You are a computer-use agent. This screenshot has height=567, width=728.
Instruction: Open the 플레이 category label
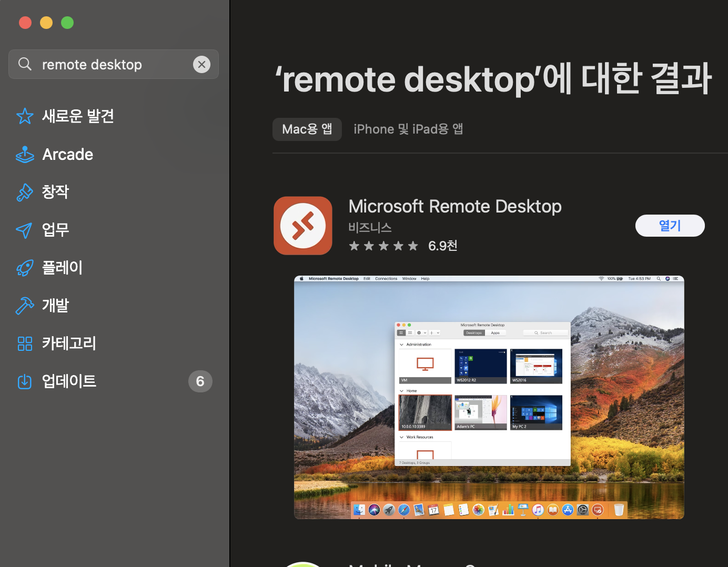pos(62,268)
